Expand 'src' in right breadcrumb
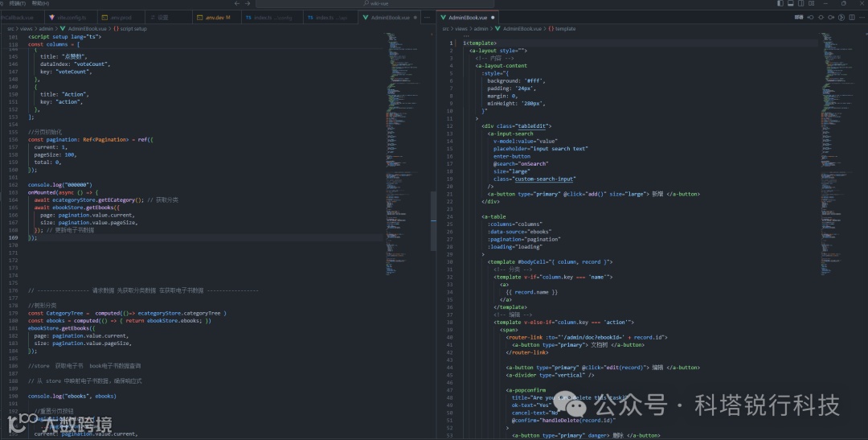868x440 pixels. 445,28
